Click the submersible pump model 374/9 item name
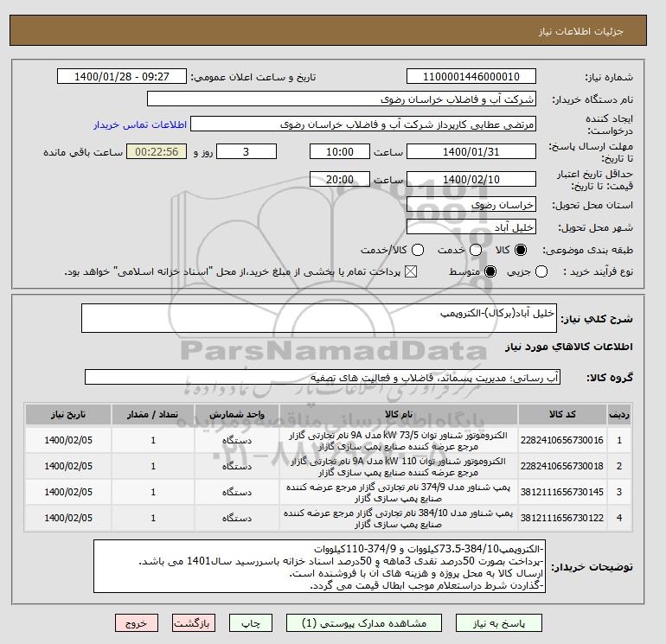Image resolution: width=666 pixels, height=644 pixels. (x=399, y=493)
